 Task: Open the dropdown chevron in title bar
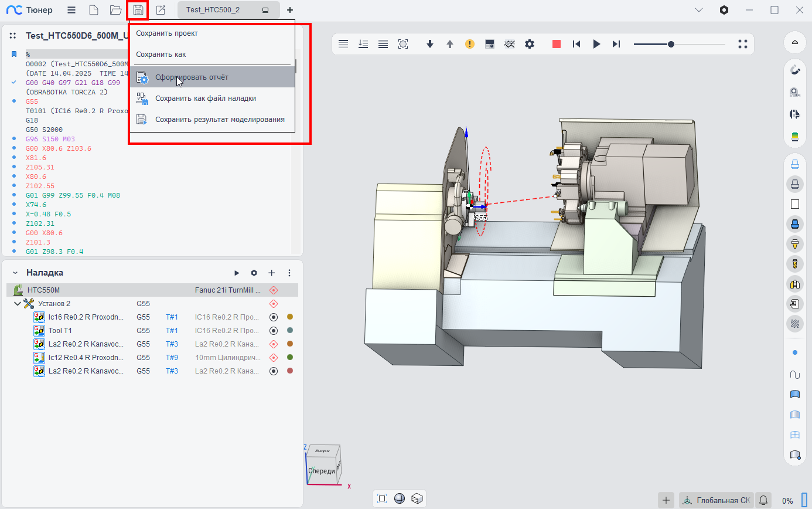click(698, 10)
